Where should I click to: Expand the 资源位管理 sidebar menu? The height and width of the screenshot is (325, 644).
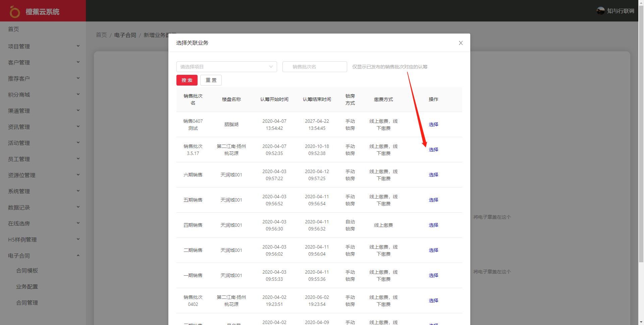(43, 175)
